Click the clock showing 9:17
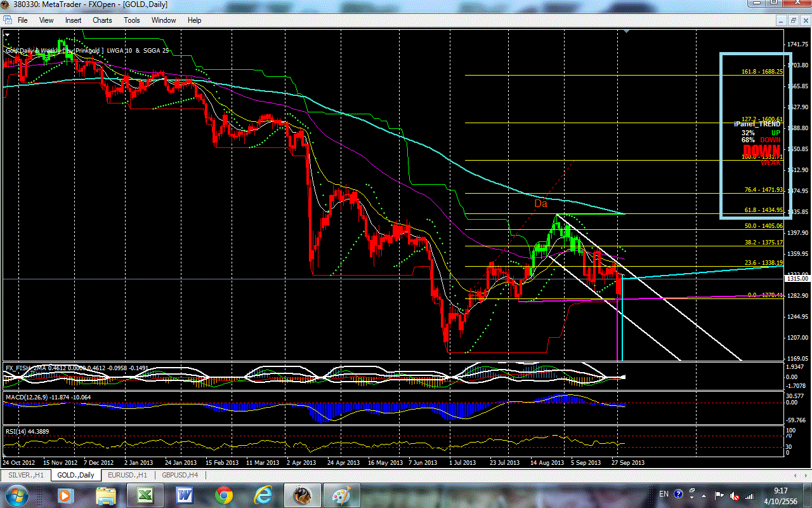This screenshot has width=812, height=508. click(x=780, y=495)
